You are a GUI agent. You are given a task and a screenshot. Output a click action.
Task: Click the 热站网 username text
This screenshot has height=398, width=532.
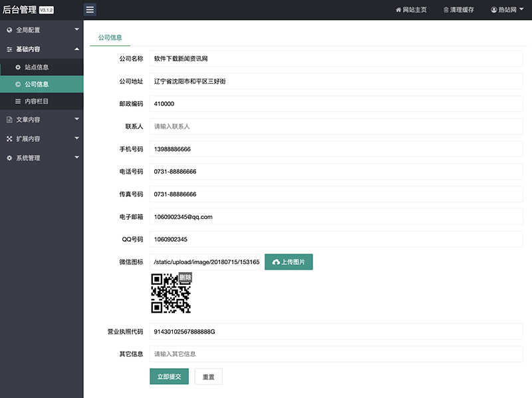tap(507, 10)
